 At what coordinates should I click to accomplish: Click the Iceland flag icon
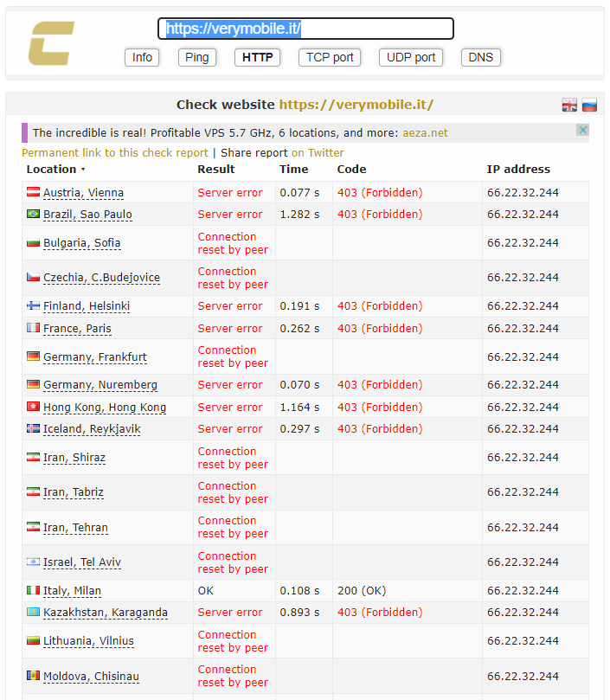point(34,428)
